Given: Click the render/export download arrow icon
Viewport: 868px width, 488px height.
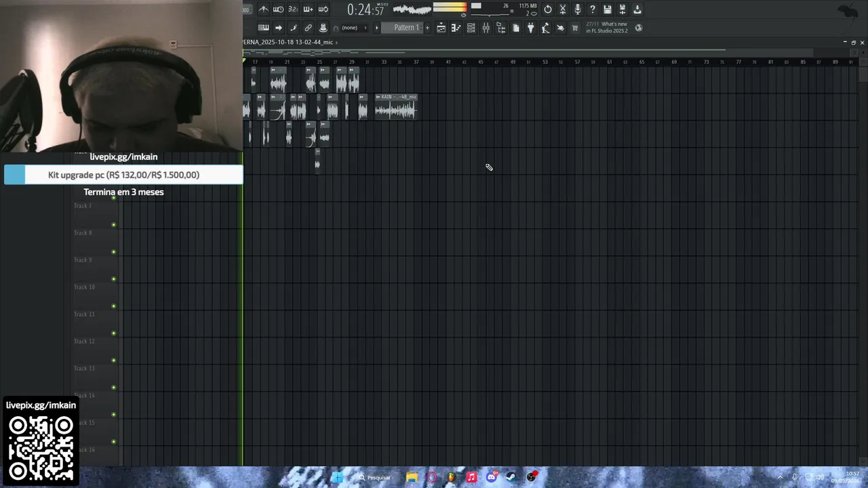Looking at the screenshot, I should coord(637,9).
